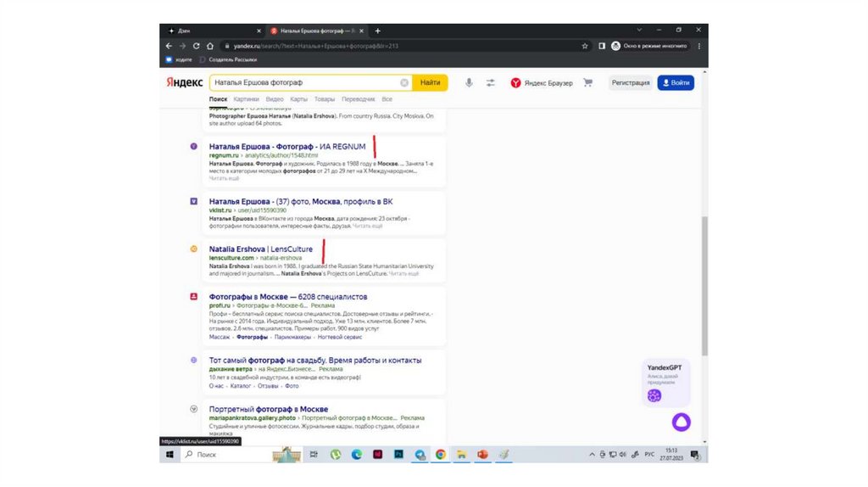Viewport: 868px width, 487px height.
Task: Open Microsoft Edge from the taskbar
Action: point(357,454)
